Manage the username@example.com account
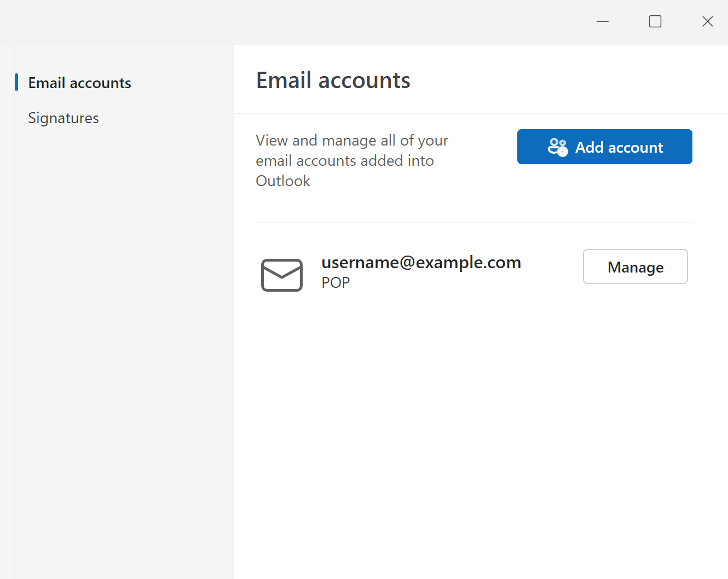The image size is (728, 579). tap(635, 267)
